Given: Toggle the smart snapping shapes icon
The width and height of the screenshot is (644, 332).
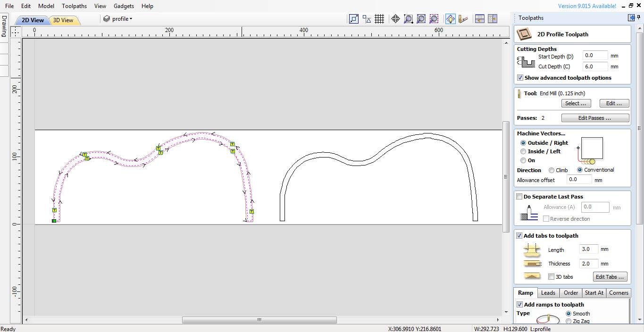Looking at the screenshot, I should pyautogui.click(x=367, y=19).
